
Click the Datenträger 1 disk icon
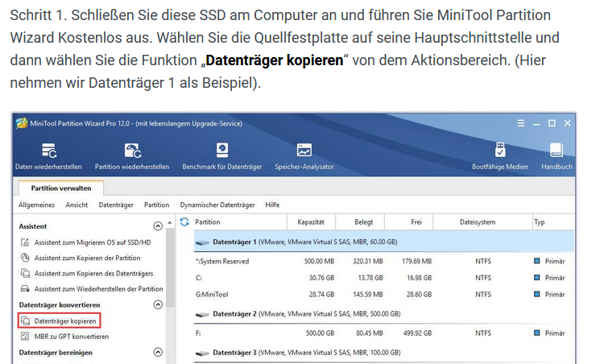pos(202,242)
